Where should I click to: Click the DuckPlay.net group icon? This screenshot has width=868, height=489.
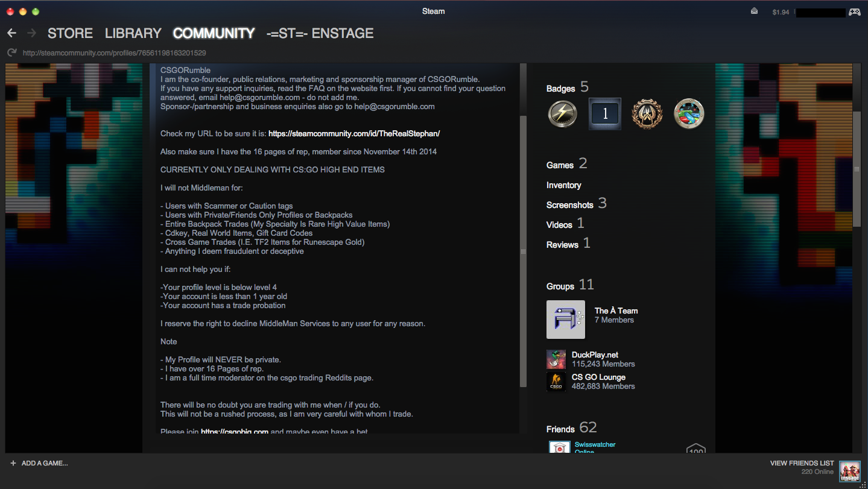(x=556, y=359)
